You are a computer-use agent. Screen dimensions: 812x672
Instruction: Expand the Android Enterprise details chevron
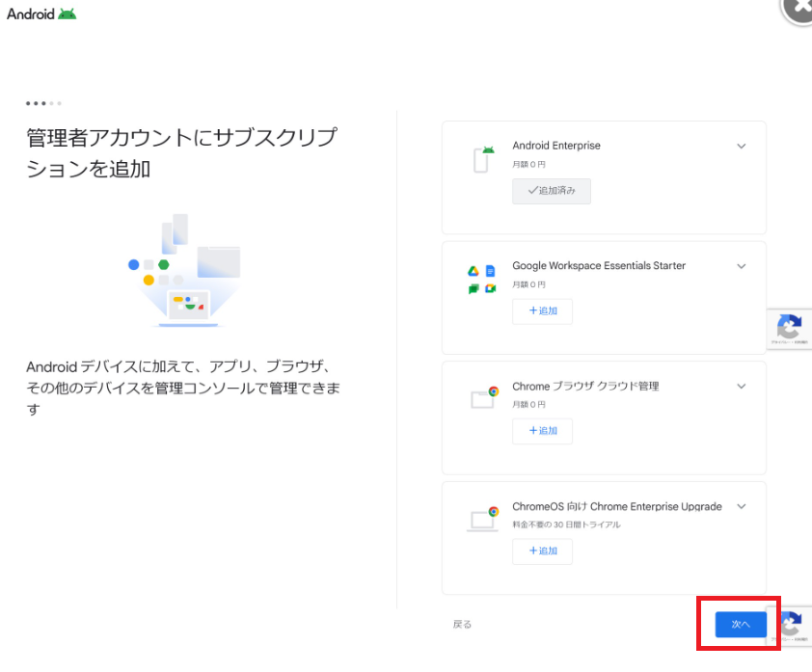coord(742,147)
